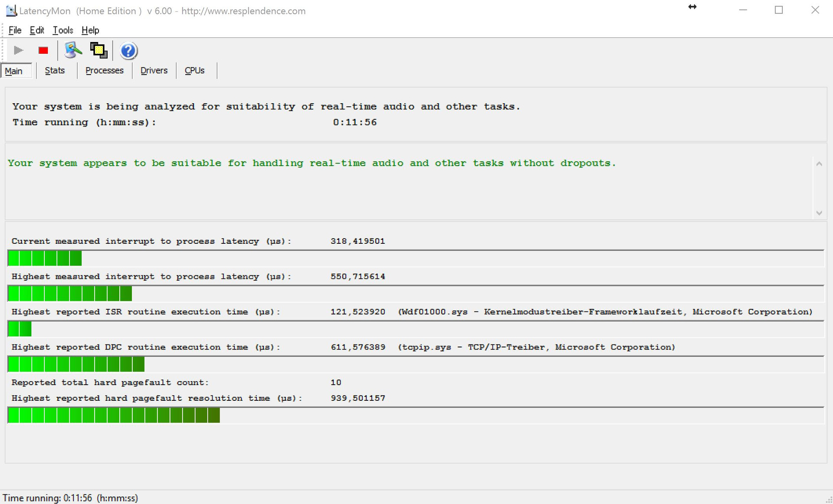Click the window title LatencyMon text

point(162,11)
